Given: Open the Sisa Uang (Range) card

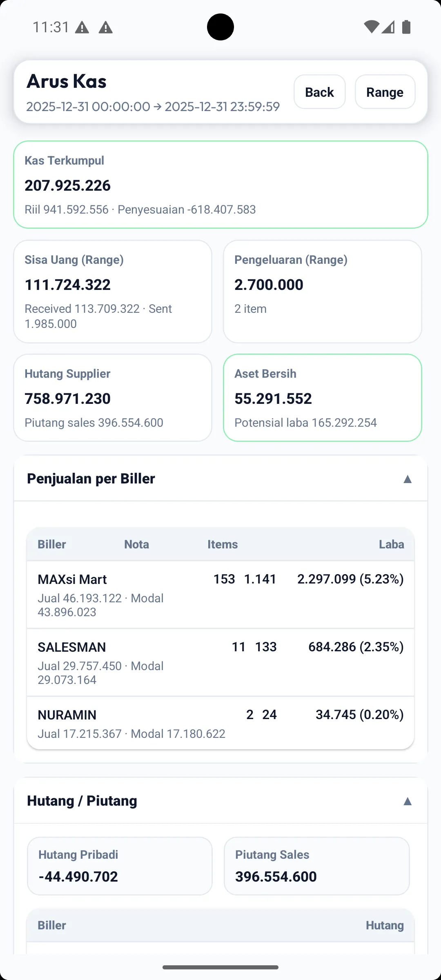Looking at the screenshot, I should (113, 292).
